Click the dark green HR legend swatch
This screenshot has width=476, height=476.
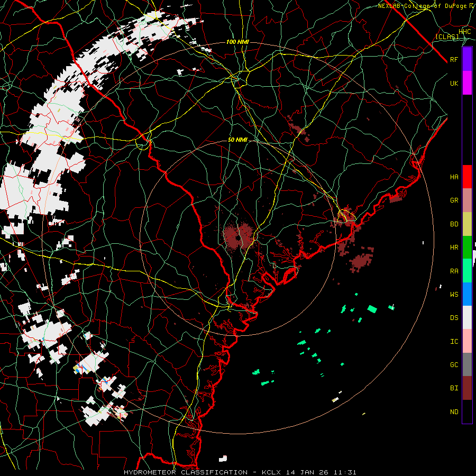click(x=467, y=248)
